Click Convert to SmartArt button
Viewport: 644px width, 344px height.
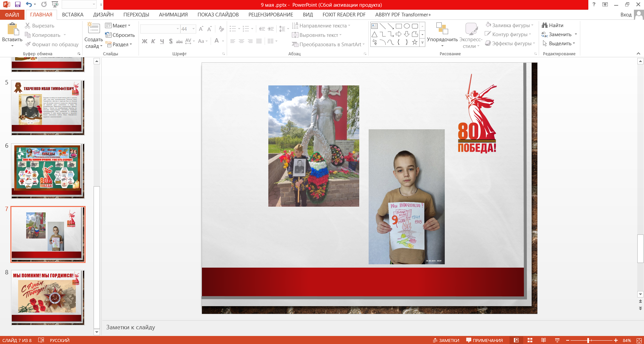328,44
